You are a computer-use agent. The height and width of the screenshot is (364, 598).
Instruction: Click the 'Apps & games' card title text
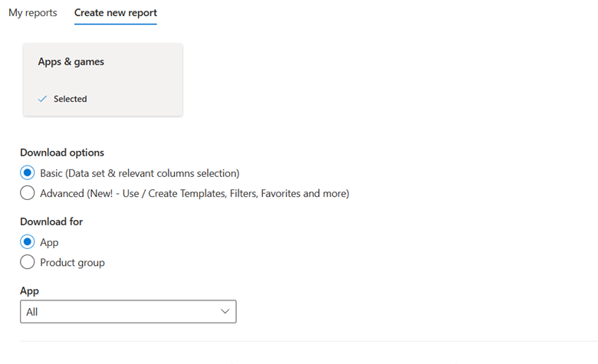71,62
